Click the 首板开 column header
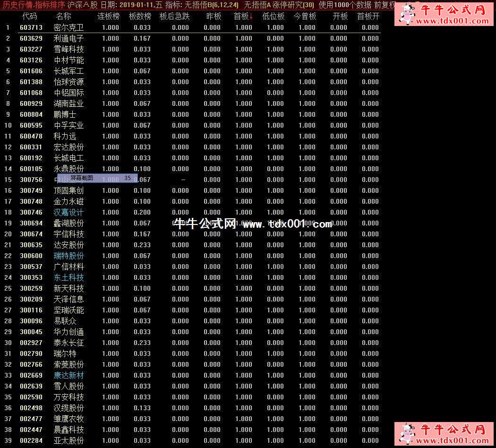The height and width of the screenshot is (448, 496). click(x=368, y=16)
